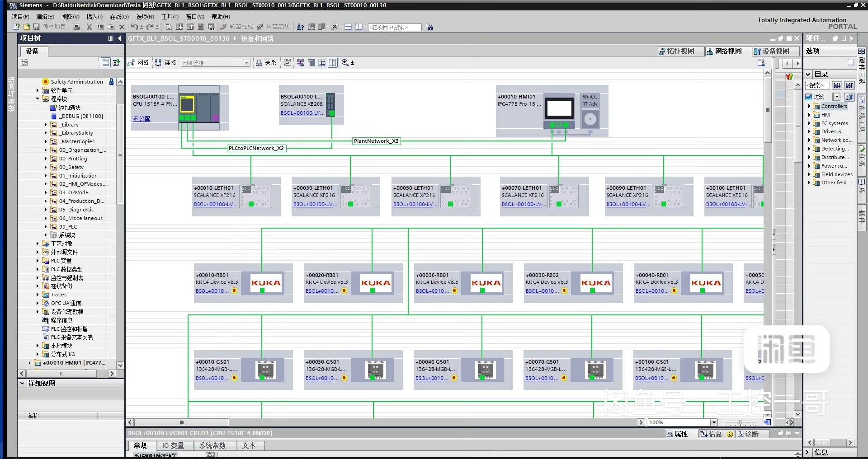868x459 pixels.
Task: Click the Save Project floppy disk icon
Action: click(x=36, y=27)
